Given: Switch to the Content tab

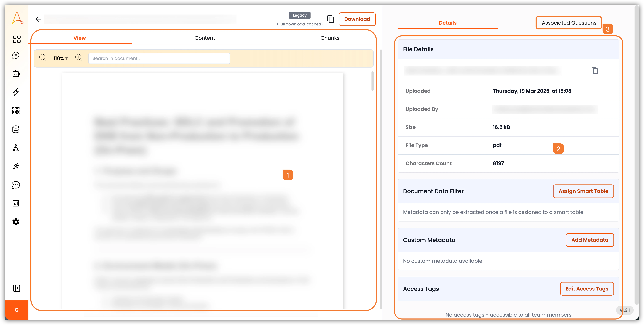Looking at the screenshot, I should [x=204, y=38].
